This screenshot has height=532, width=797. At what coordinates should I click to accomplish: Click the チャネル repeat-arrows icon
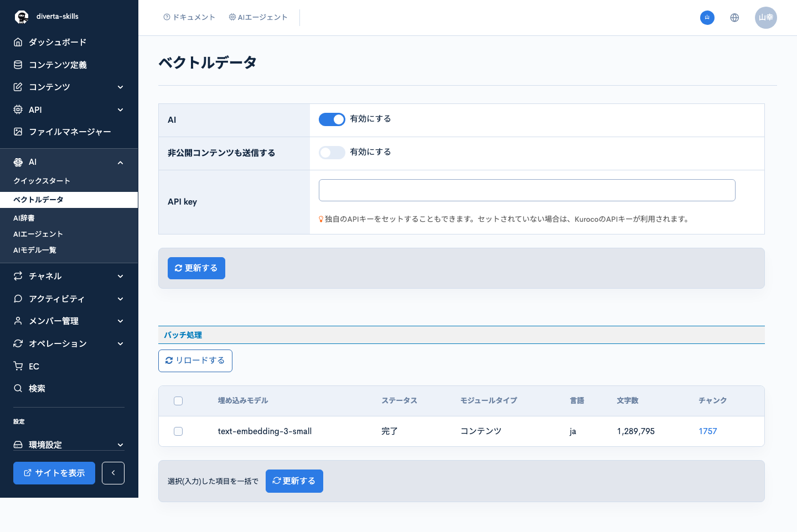(x=18, y=276)
